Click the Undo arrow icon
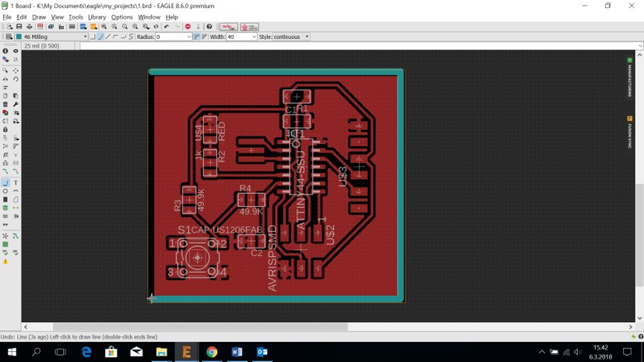 coord(167,26)
